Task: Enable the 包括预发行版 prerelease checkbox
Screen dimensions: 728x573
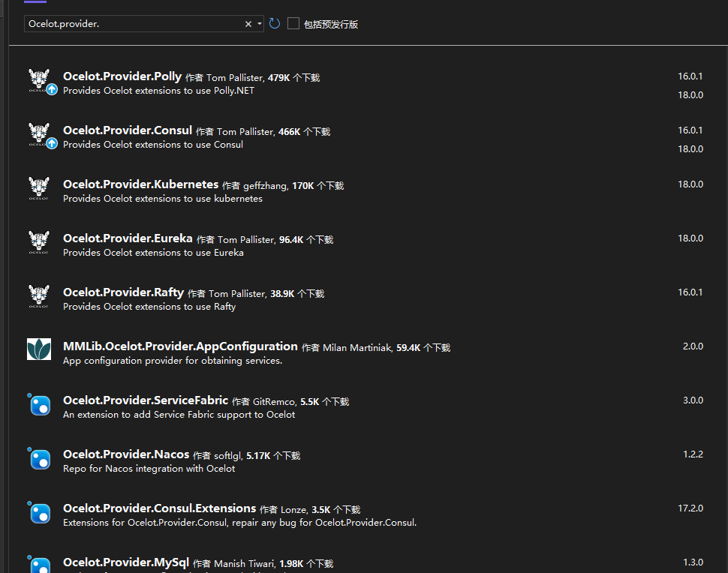Action: tap(293, 24)
